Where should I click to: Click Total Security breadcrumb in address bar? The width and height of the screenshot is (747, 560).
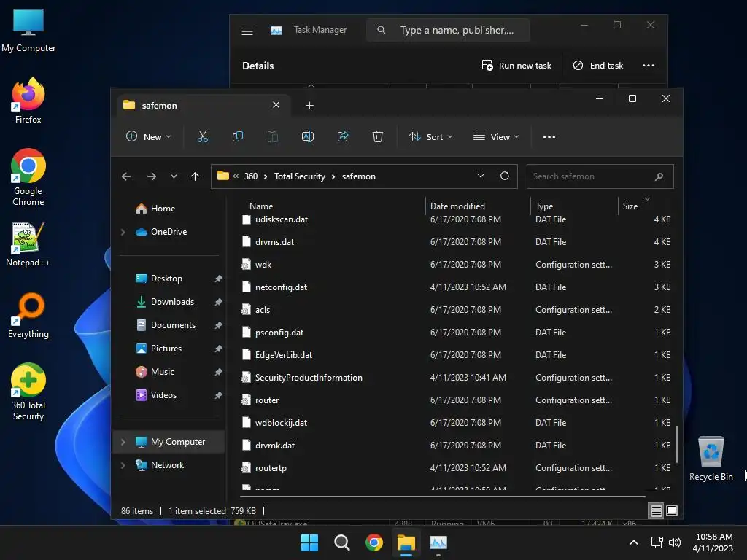[300, 176]
